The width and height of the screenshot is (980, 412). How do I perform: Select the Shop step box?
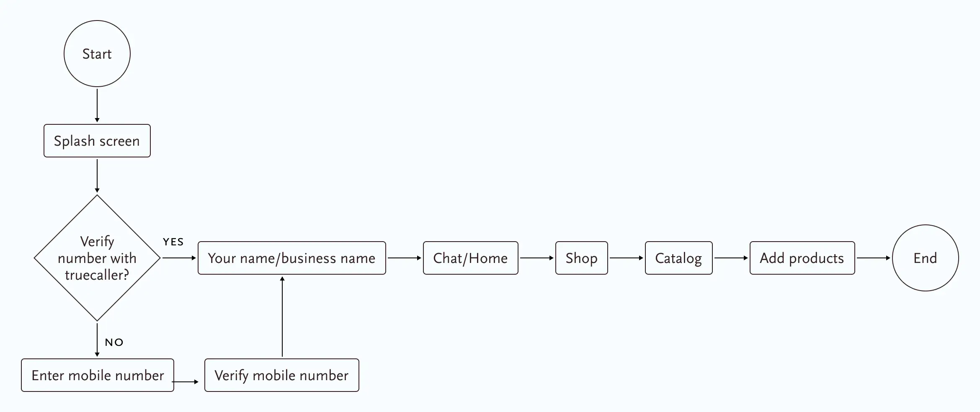[581, 258]
